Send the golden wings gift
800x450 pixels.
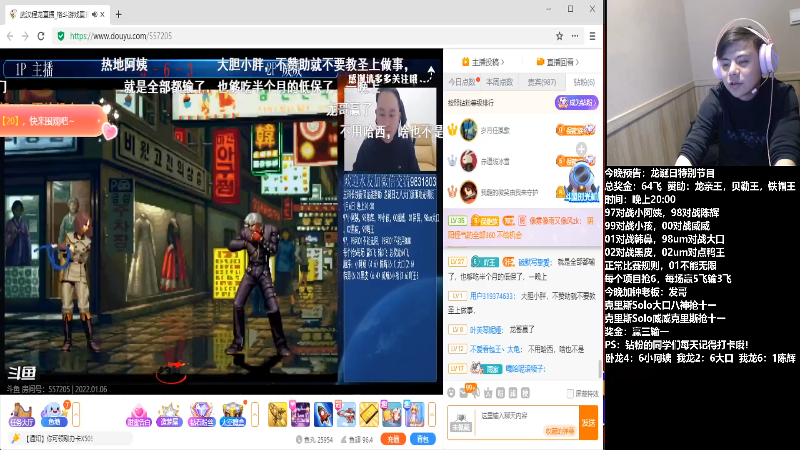(278, 414)
